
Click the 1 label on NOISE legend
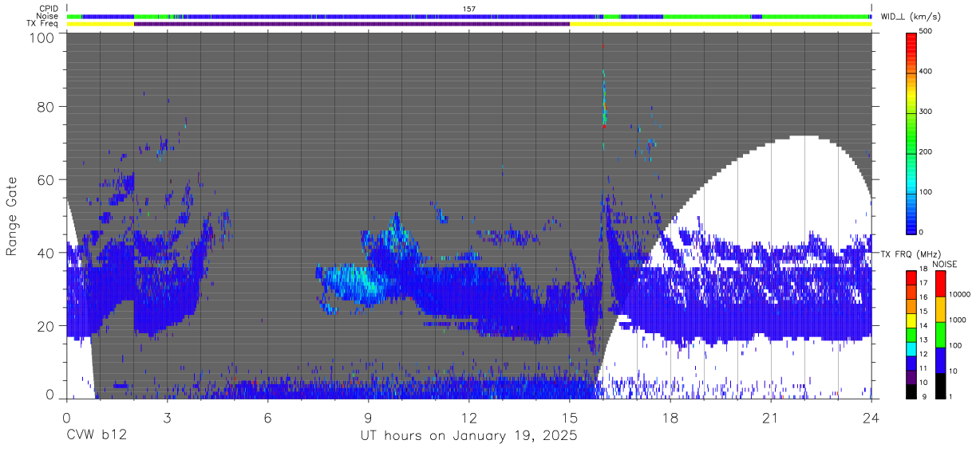952,397
